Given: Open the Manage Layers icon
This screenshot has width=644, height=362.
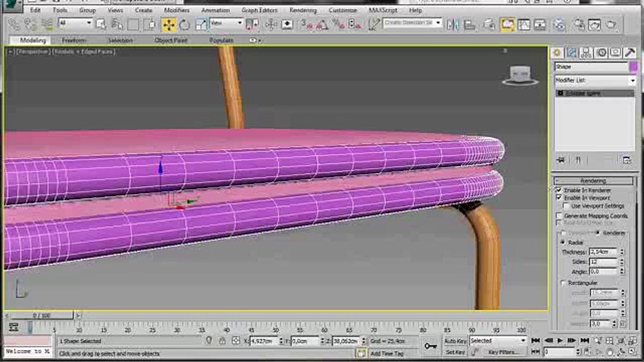Looking at the screenshot, I should [489, 24].
